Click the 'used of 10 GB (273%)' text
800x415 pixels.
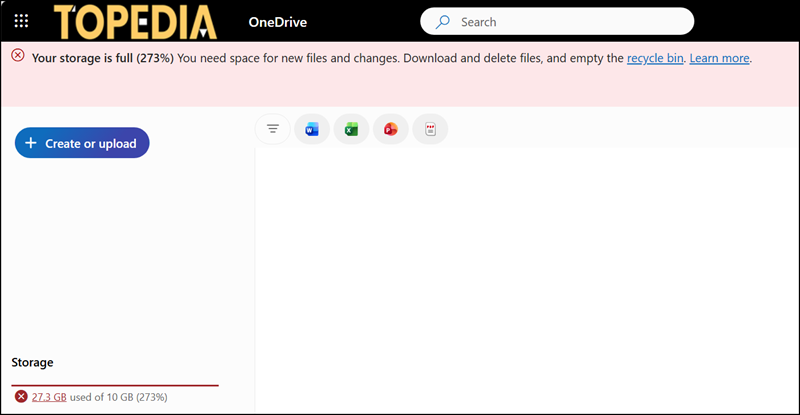(x=118, y=397)
